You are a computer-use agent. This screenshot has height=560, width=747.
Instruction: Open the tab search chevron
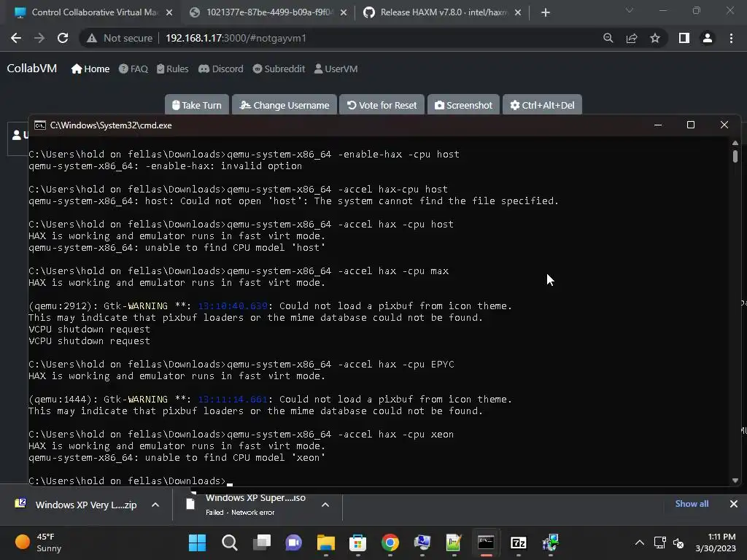(630, 10)
